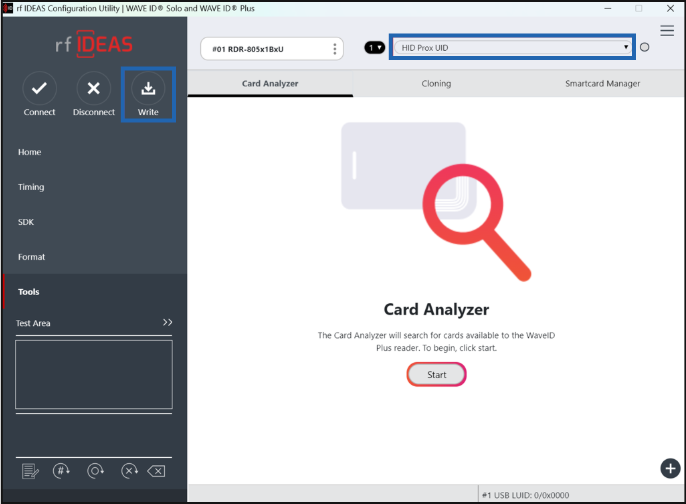Expand the Test Area with double chevron
This screenshot has width=686, height=504.
pos(167,322)
